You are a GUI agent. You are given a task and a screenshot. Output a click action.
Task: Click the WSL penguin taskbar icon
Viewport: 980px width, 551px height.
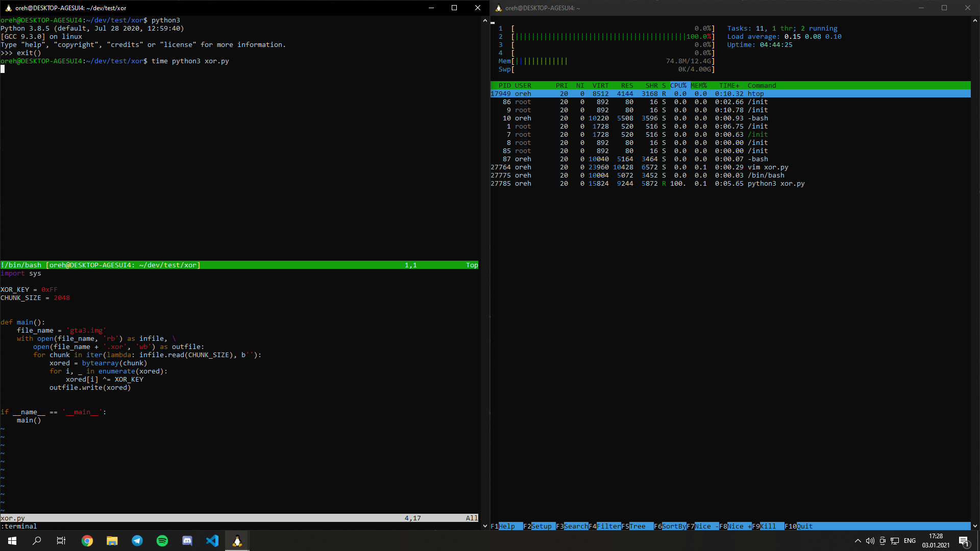point(237,541)
